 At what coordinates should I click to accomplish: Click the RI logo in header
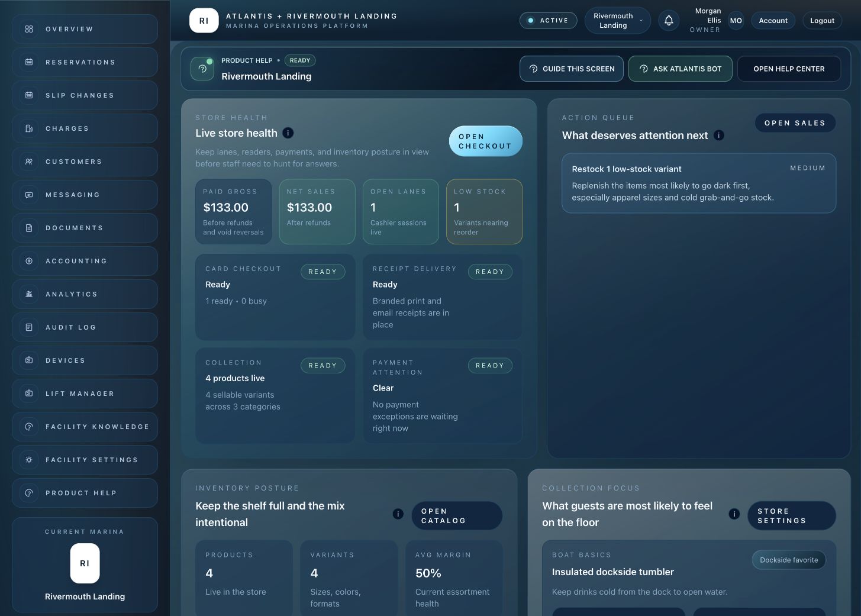pos(204,21)
